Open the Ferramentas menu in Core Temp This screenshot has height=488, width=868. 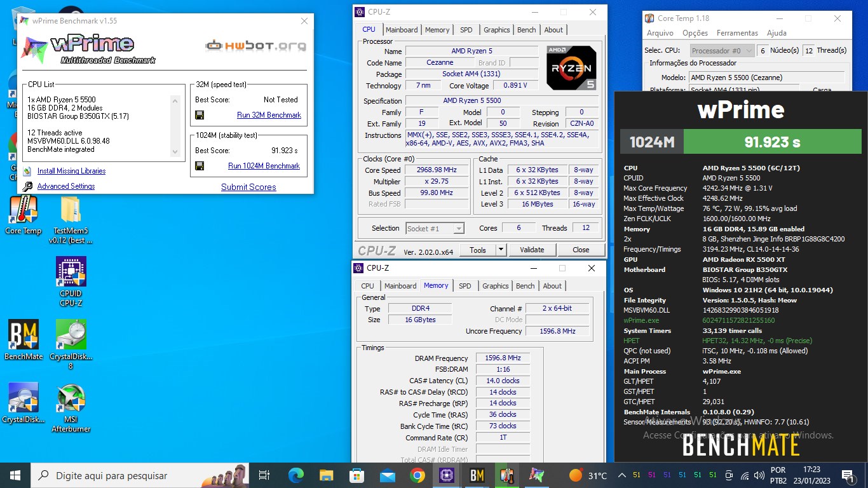pyautogui.click(x=737, y=33)
